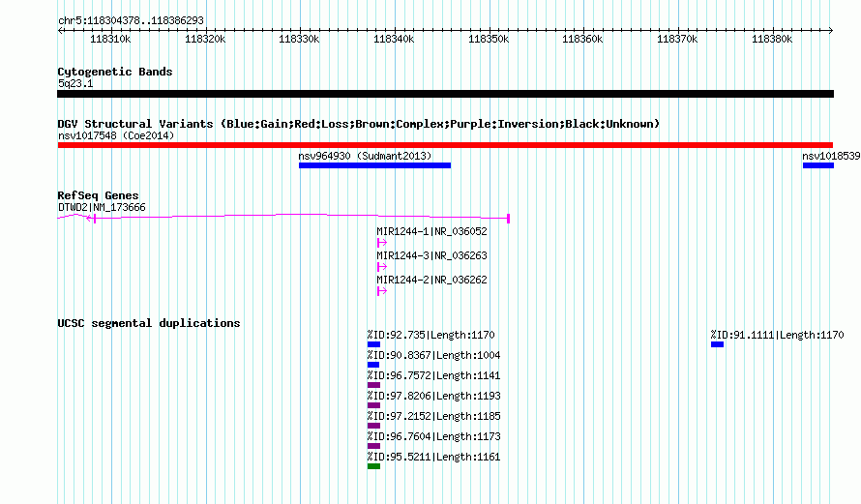Click the Cytogenetic Bands track title
This screenshot has width=861, height=504.
[115, 72]
